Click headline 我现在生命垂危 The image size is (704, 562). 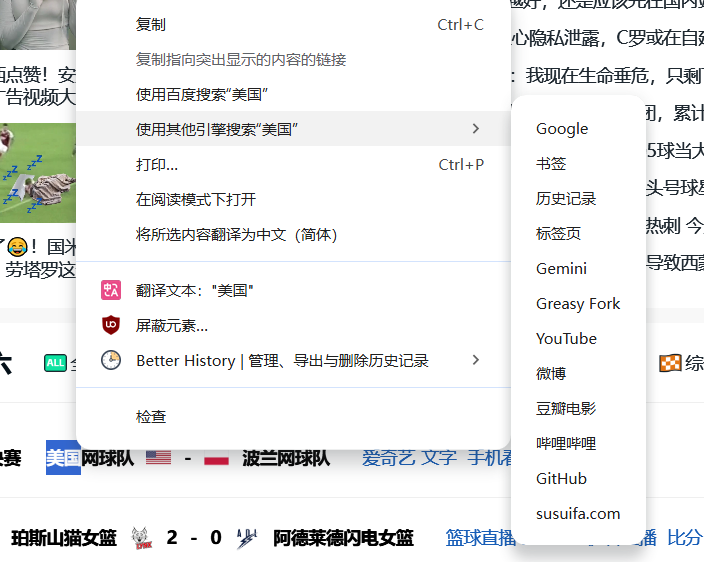click(607, 75)
